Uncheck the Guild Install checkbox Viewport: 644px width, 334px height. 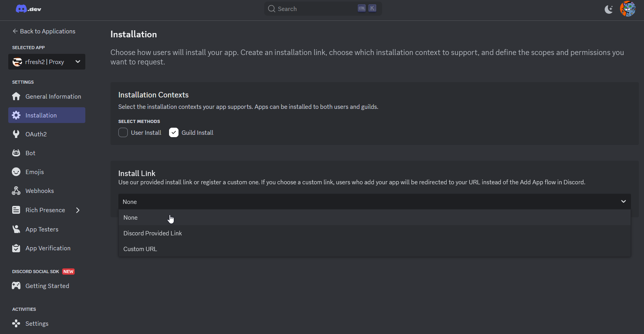tap(174, 132)
